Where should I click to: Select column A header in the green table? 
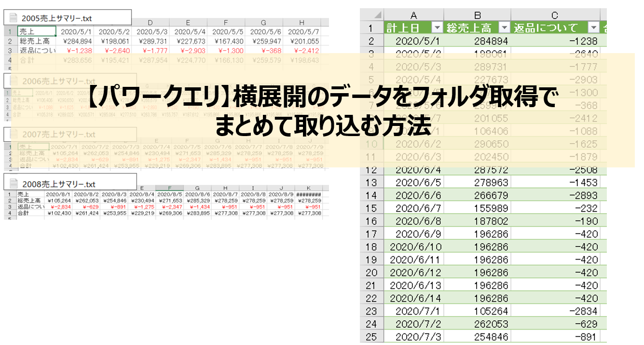[413, 14]
